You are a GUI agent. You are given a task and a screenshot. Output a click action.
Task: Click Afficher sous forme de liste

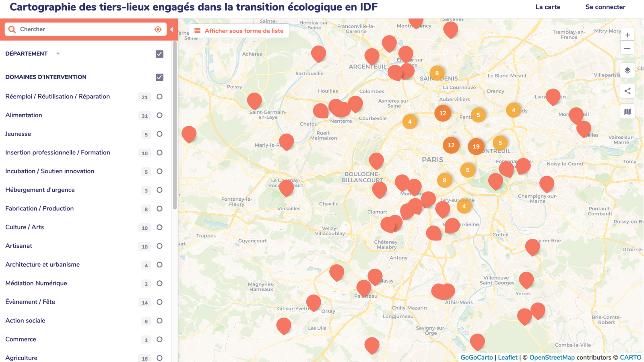tap(239, 31)
